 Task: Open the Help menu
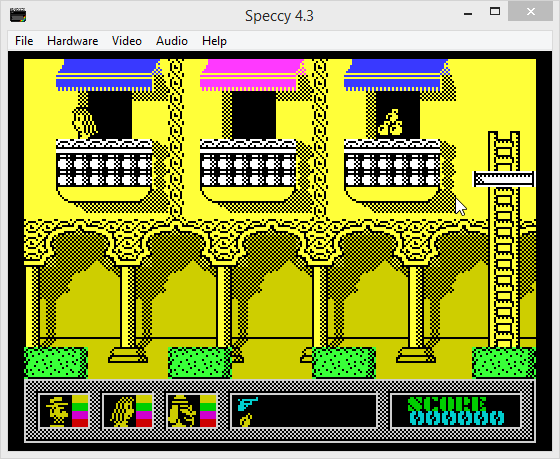(214, 41)
